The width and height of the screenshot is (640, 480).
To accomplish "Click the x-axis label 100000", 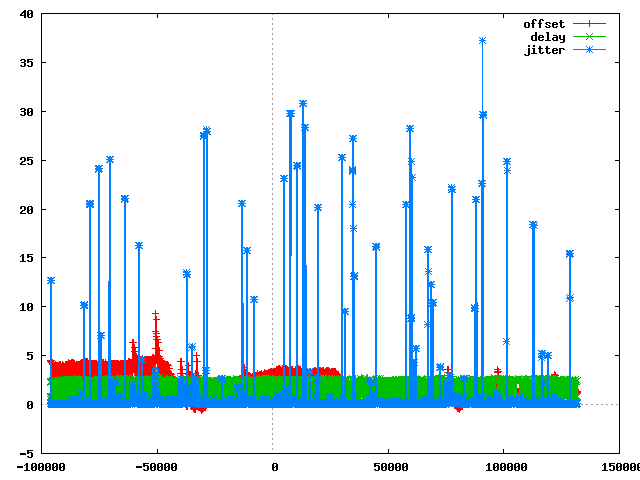I will pos(507,467).
